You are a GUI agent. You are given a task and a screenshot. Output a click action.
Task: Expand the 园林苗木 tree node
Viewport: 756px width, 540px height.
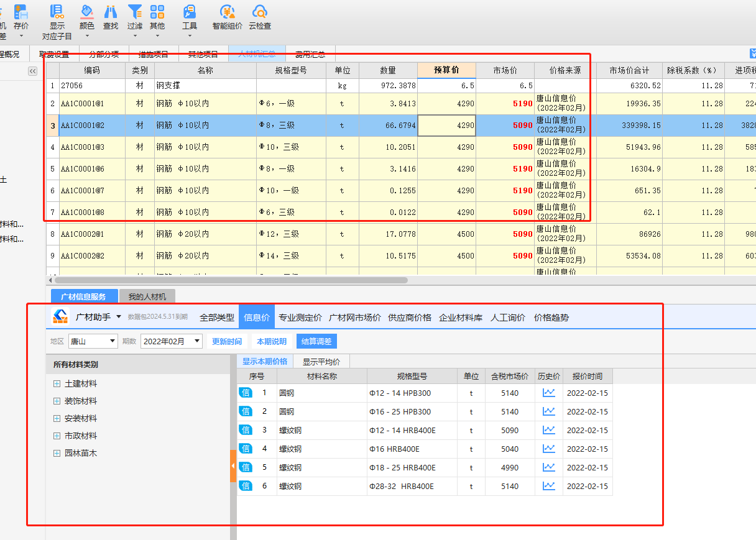pyautogui.click(x=57, y=453)
